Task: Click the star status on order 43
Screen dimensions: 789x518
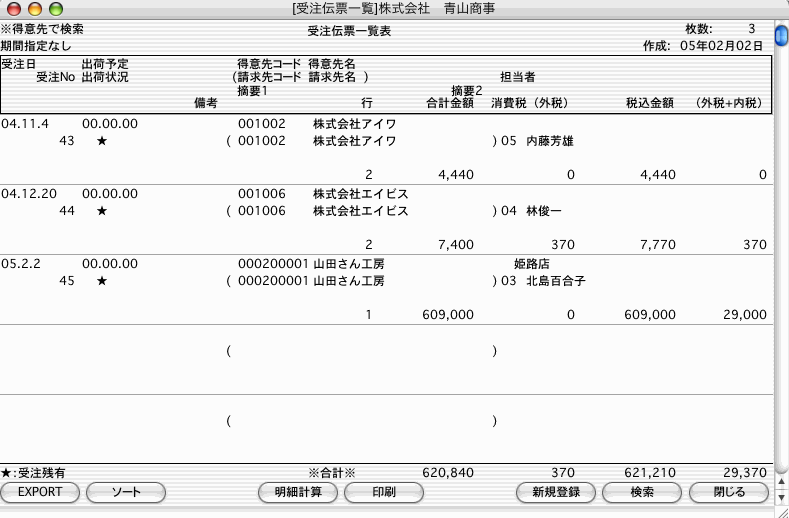Action: (x=101, y=142)
